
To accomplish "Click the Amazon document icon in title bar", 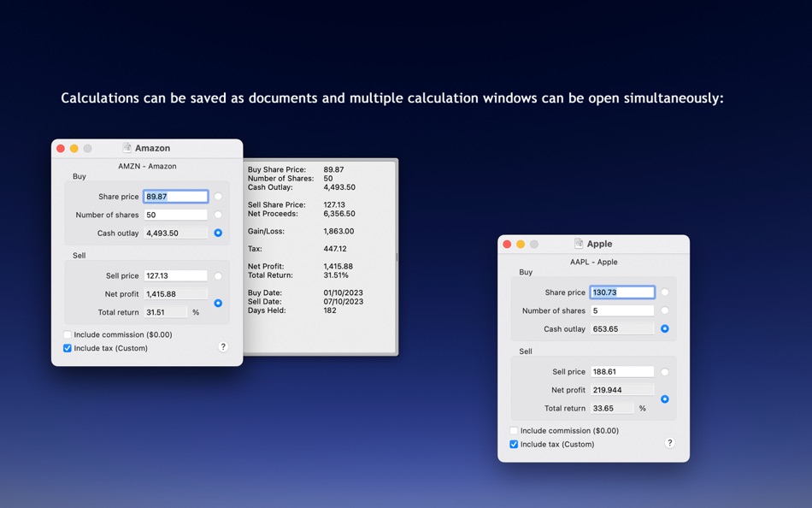I will [x=127, y=148].
